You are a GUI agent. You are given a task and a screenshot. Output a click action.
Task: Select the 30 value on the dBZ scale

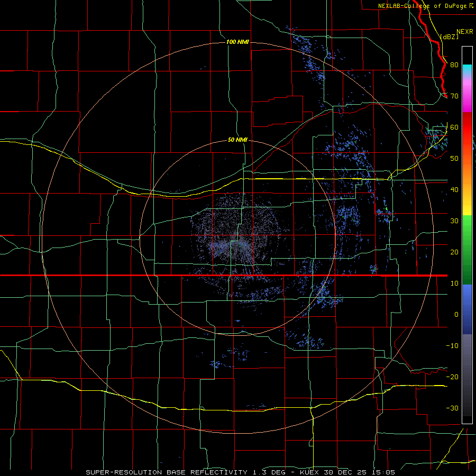click(454, 221)
